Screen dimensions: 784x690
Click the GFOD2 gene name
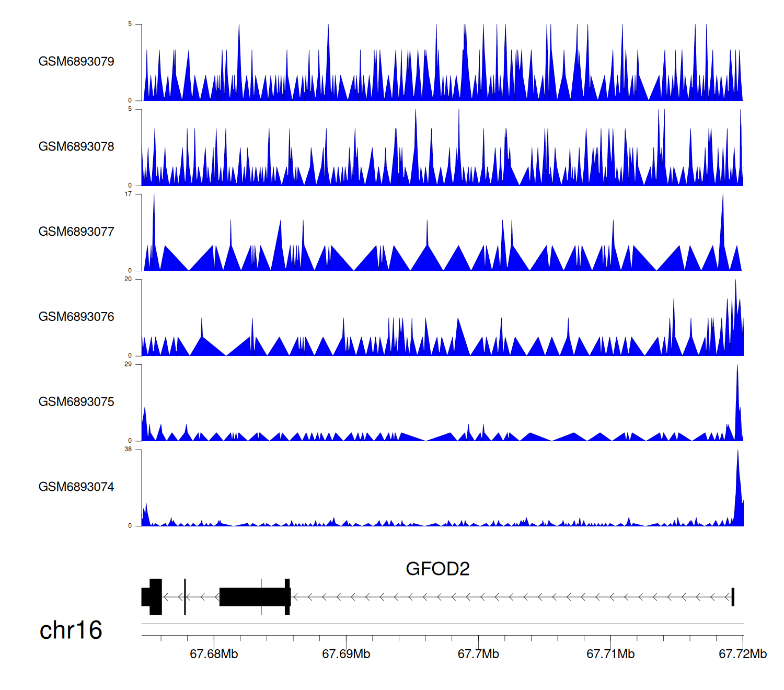[437, 569]
